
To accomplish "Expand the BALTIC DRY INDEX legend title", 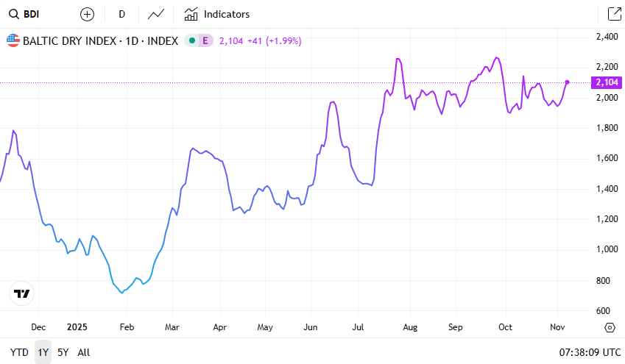I will [100, 40].
